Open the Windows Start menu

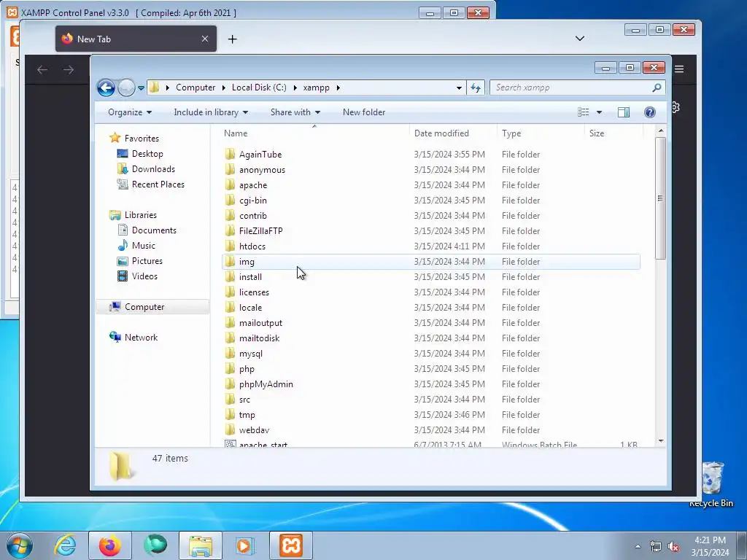pyautogui.click(x=19, y=545)
